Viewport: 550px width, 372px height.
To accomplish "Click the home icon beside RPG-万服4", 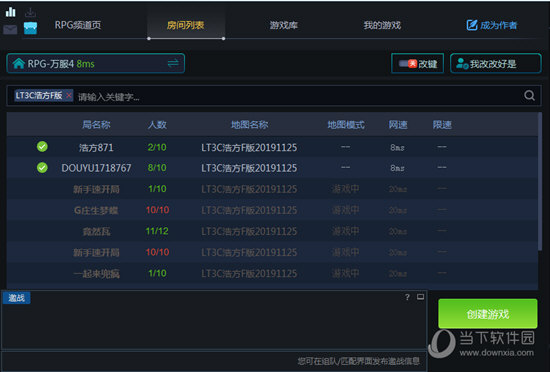I will pyautogui.click(x=19, y=63).
